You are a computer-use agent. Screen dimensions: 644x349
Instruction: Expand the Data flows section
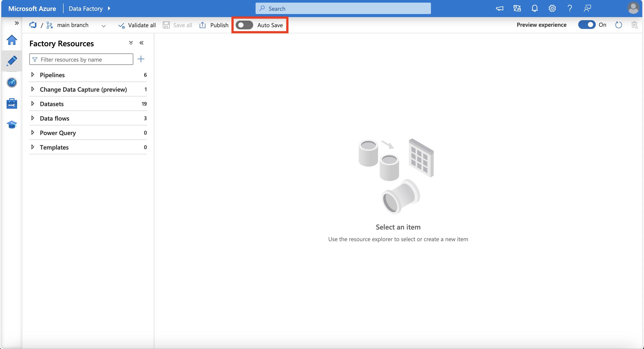(x=33, y=118)
